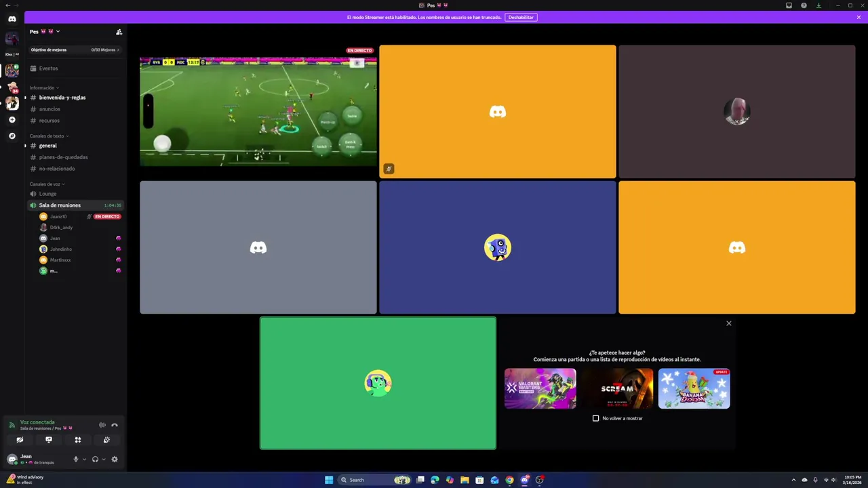Open microphone input options chevron

point(84,460)
